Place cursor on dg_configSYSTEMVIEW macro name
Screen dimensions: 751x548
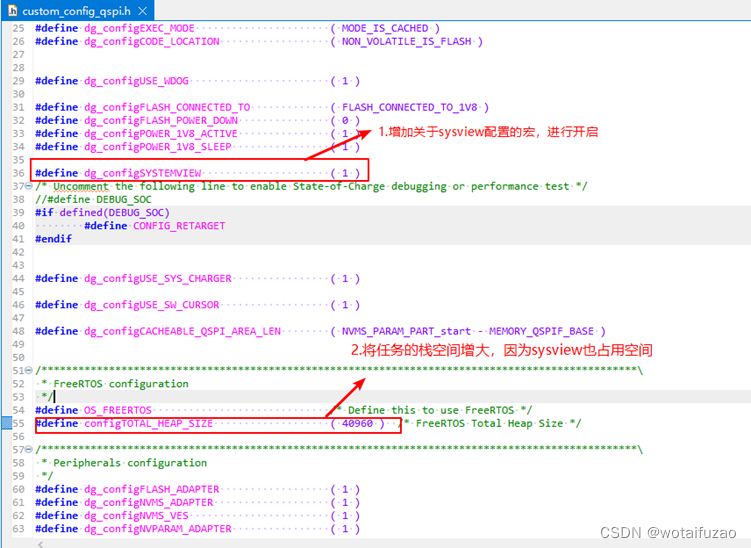(143, 173)
